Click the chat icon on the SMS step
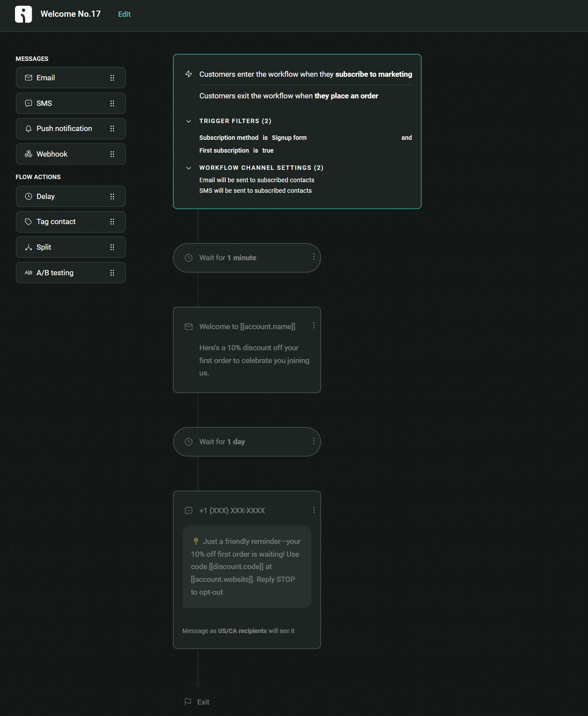 coord(188,510)
